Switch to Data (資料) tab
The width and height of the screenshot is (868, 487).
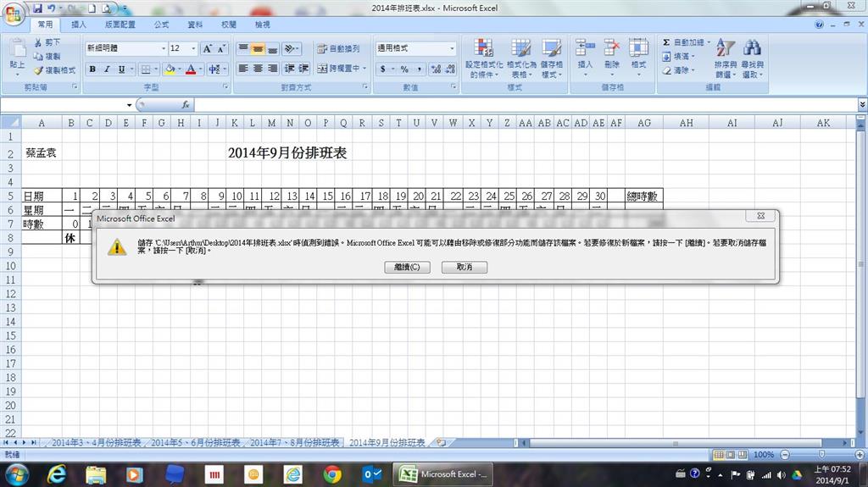pyautogui.click(x=195, y=25)
